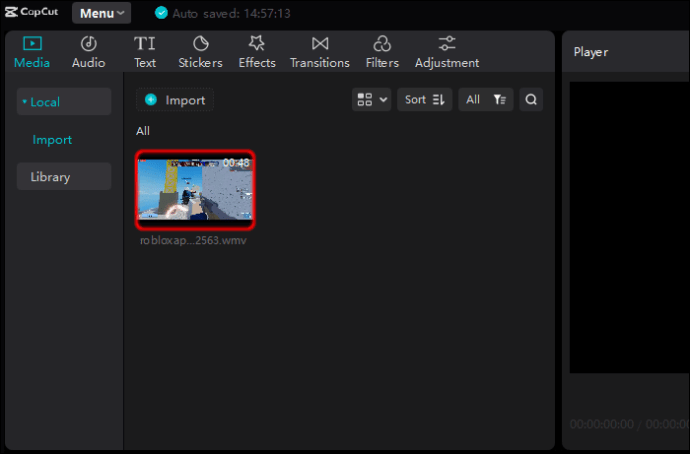Open the Media tab
Screen dimensions: 690x454
[32, 52]
